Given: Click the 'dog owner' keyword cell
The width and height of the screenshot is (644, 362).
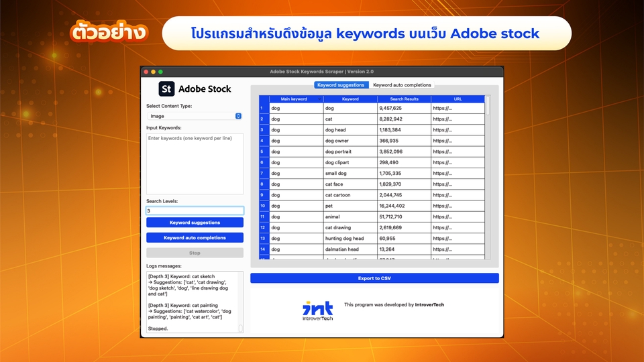Looking at the screenshot, I should tap(350, 141).
